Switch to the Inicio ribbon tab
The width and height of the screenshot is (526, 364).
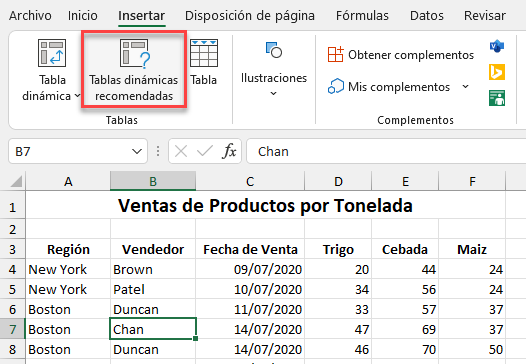pos(83,15)
